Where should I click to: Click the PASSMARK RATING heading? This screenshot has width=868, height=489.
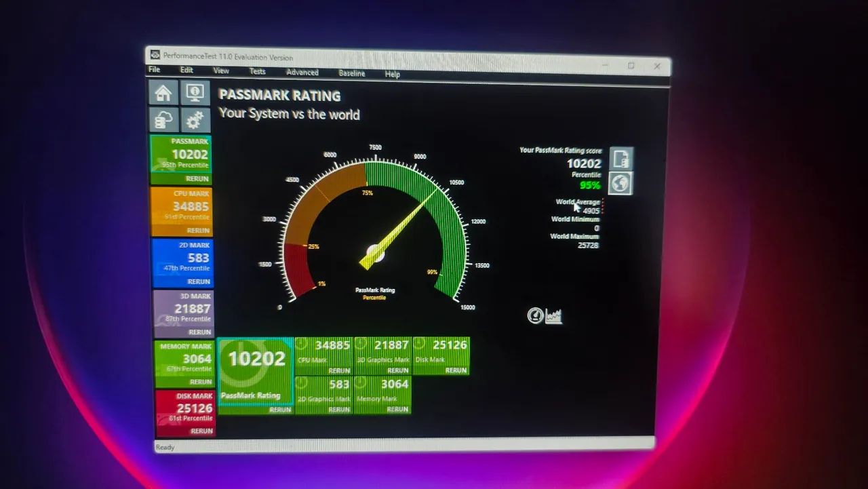(x=279, y=96)
